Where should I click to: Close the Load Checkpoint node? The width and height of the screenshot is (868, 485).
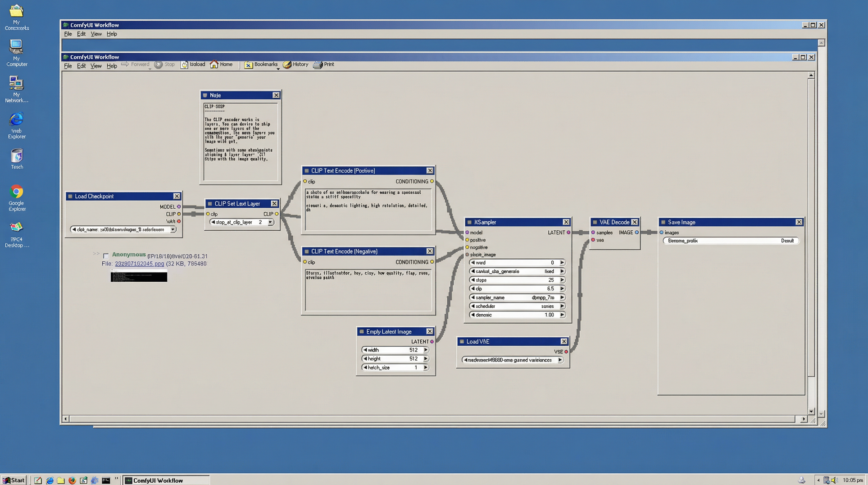click(x=177, y=197)
